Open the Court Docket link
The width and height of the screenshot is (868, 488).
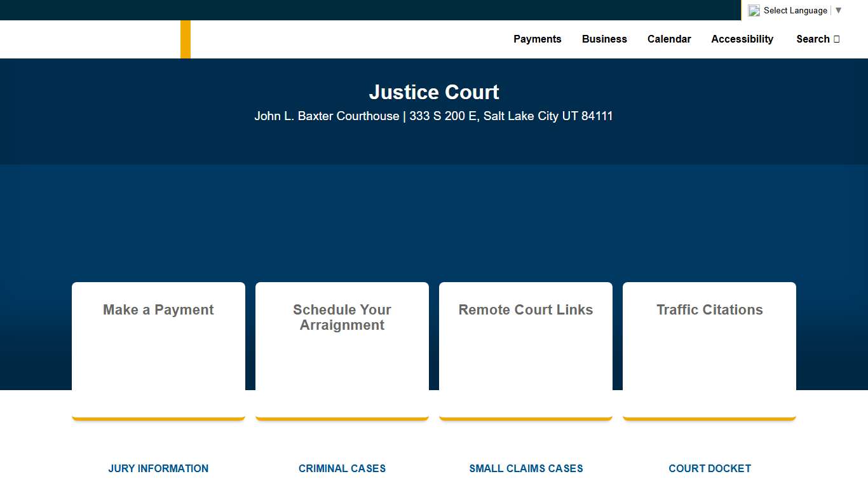coord(710,468)
